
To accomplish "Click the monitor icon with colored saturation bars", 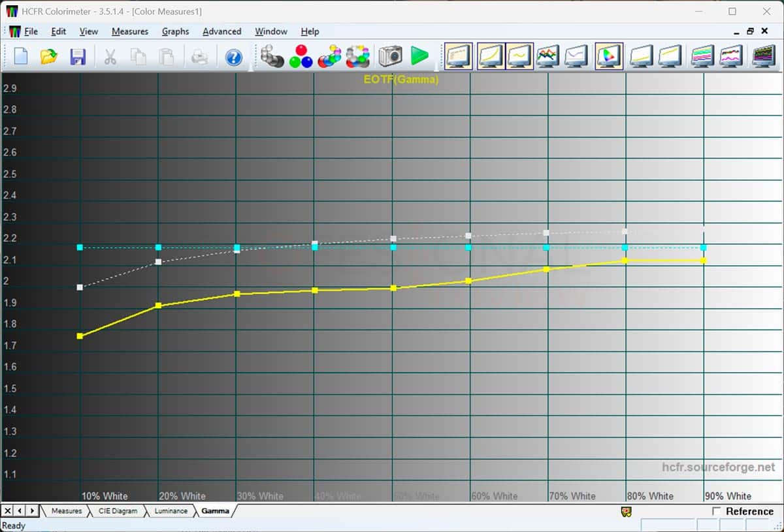I will [702, 56].
